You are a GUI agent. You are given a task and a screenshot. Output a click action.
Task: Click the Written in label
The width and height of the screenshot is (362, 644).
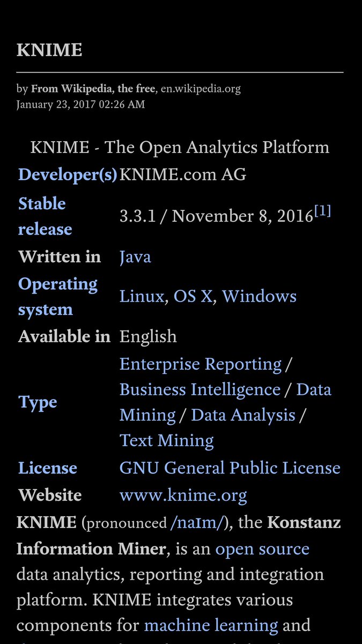tap(60, 257)
